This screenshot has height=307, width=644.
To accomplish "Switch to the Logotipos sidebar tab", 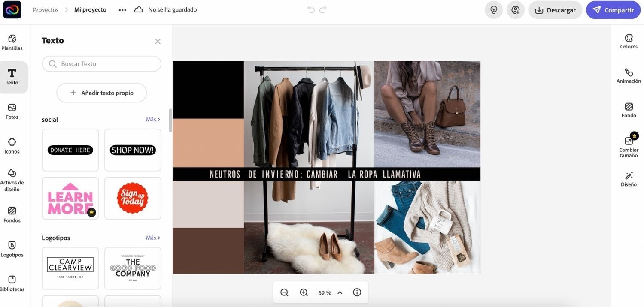I will point(12,249).
